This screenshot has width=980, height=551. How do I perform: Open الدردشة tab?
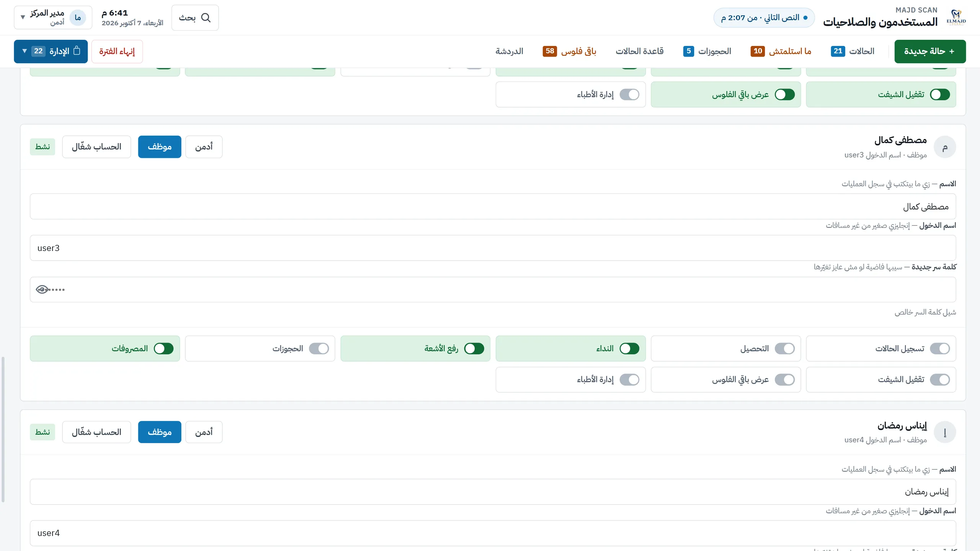pos(509,51)
